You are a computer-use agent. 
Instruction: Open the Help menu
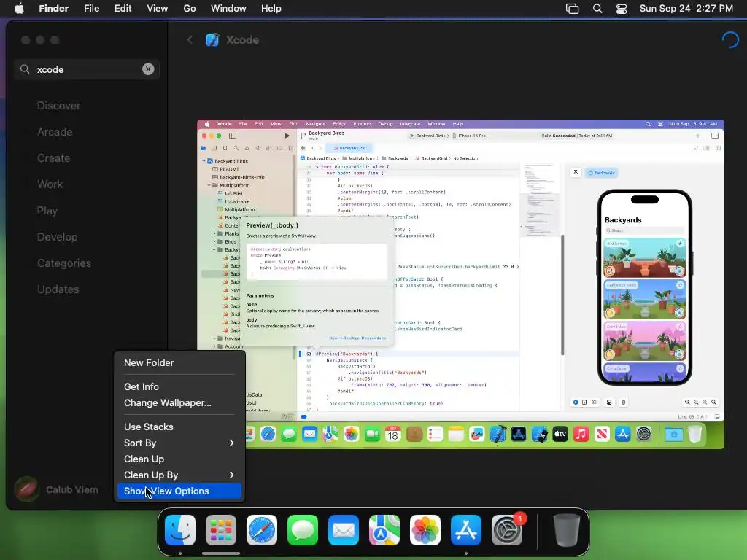[271, 9]
